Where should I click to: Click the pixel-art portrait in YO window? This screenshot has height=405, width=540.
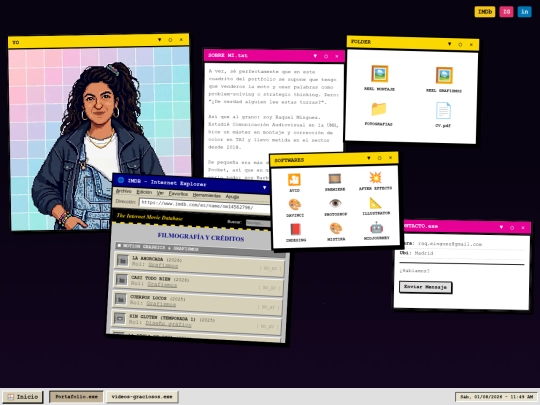pyautogui.click(x=100, y=138)
